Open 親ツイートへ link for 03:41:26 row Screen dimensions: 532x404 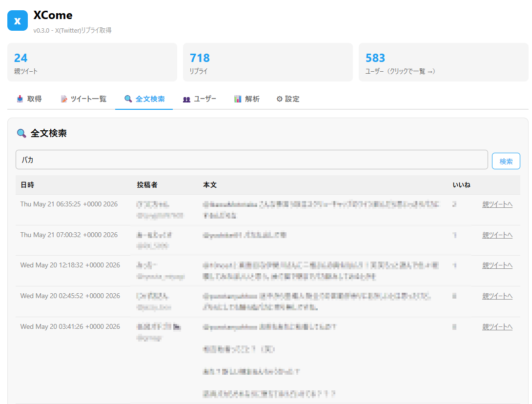(497, 326)
